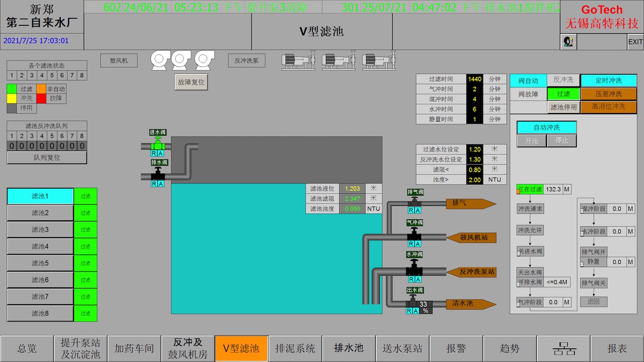
Task: Switch to the 报警 alarm page
Action: click(456, 349)
